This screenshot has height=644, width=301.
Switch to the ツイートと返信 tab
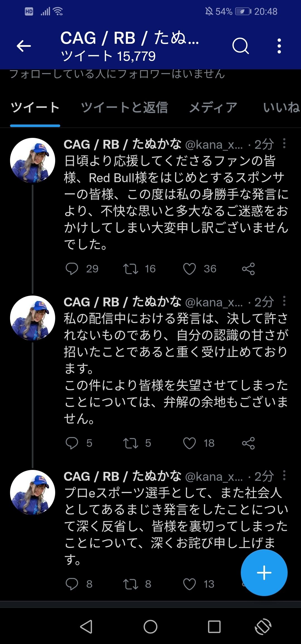[x=124, y=108]
